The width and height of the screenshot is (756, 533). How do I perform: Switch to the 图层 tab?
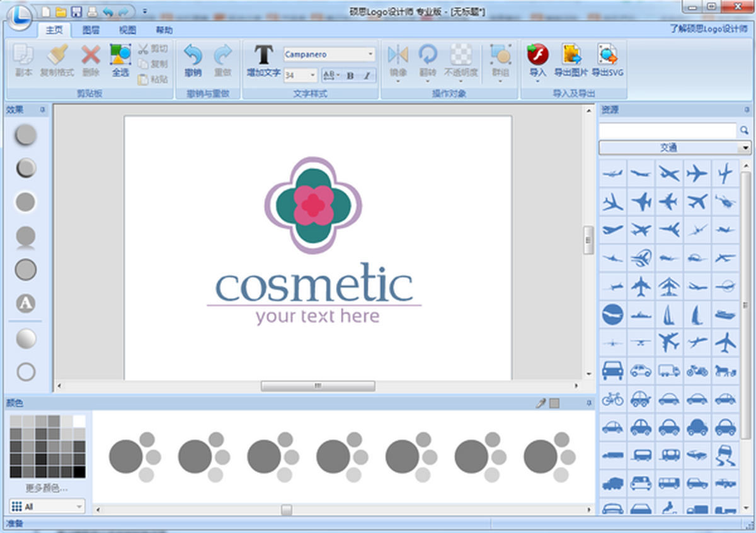[91, 30]
